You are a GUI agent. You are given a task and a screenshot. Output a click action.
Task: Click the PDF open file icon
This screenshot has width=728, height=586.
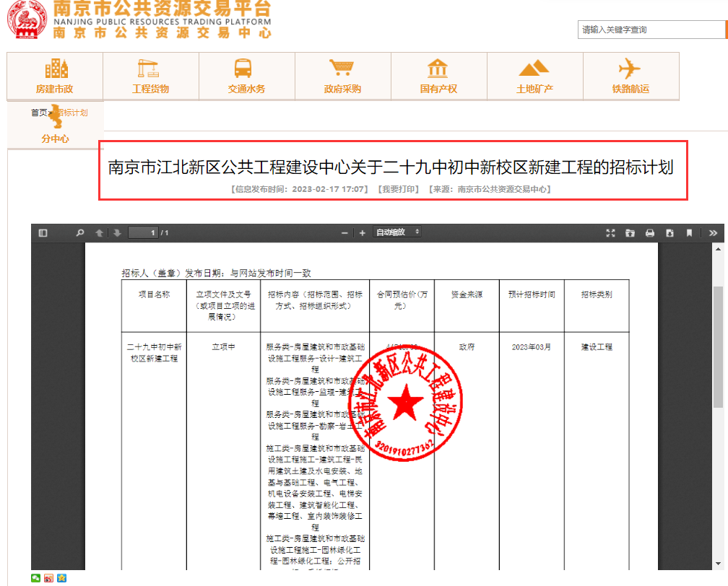(630, 233)
